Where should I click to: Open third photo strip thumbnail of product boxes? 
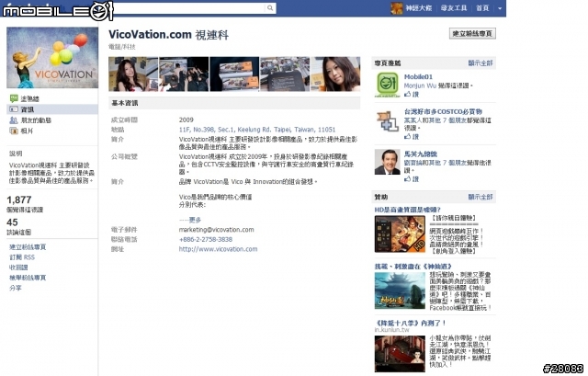[x=234, y=74]
